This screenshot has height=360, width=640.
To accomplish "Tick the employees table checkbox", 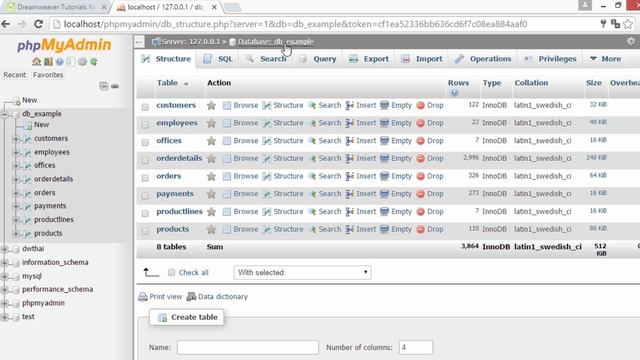I will 145,124.
